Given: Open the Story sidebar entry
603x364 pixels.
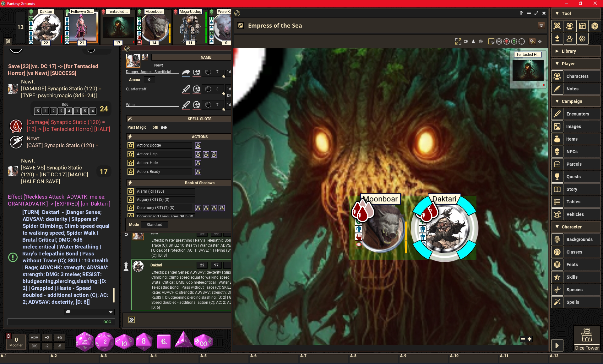Looking at the screenshot, I should point(572,189).
